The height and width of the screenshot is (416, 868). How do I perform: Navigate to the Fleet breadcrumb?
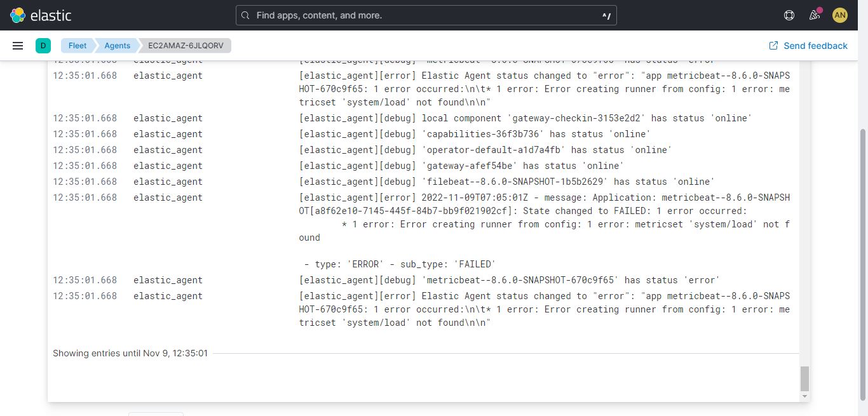pos(77,45)
